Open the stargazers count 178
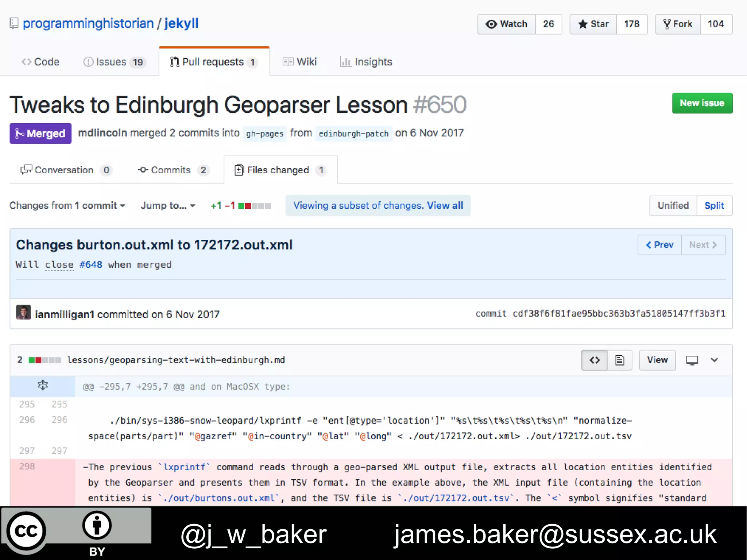 (632, 24)
